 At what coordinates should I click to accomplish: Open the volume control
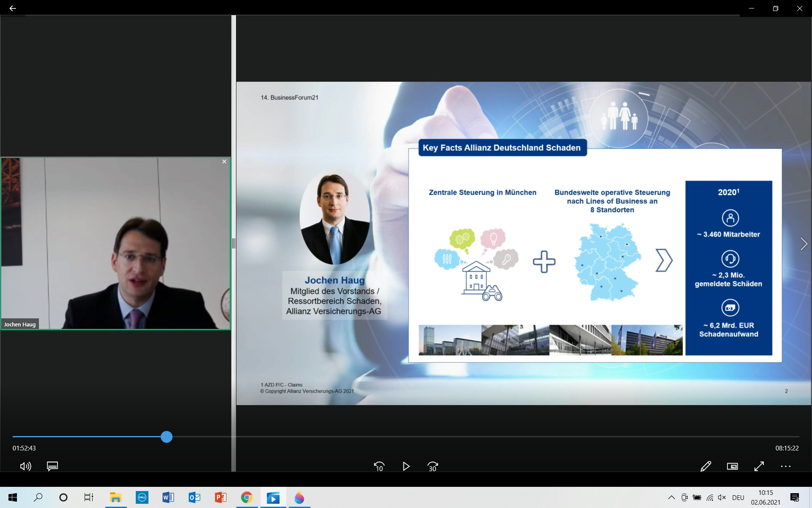[25, 466]
